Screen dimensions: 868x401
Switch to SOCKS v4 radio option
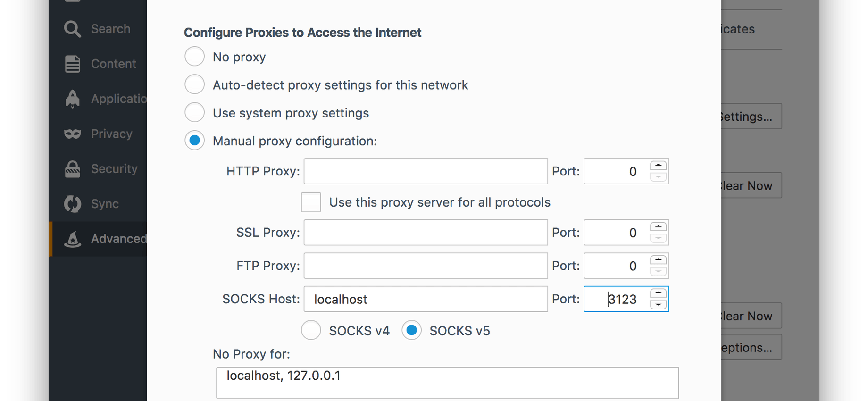tap(311, 330)
